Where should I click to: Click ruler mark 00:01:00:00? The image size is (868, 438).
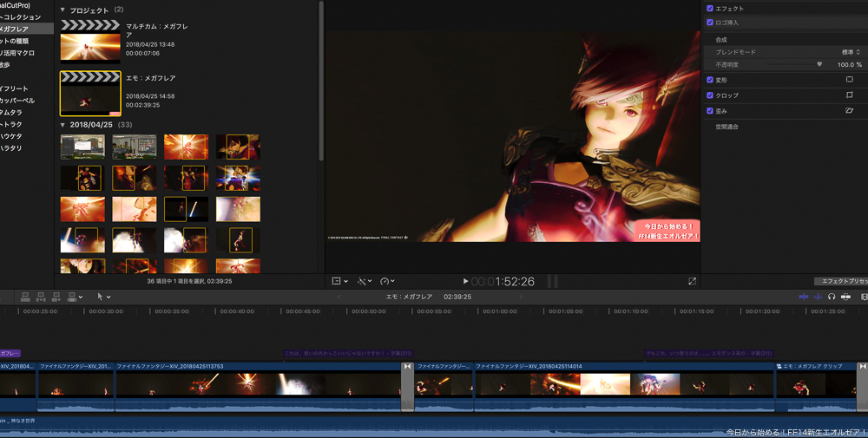click(500, 311)
